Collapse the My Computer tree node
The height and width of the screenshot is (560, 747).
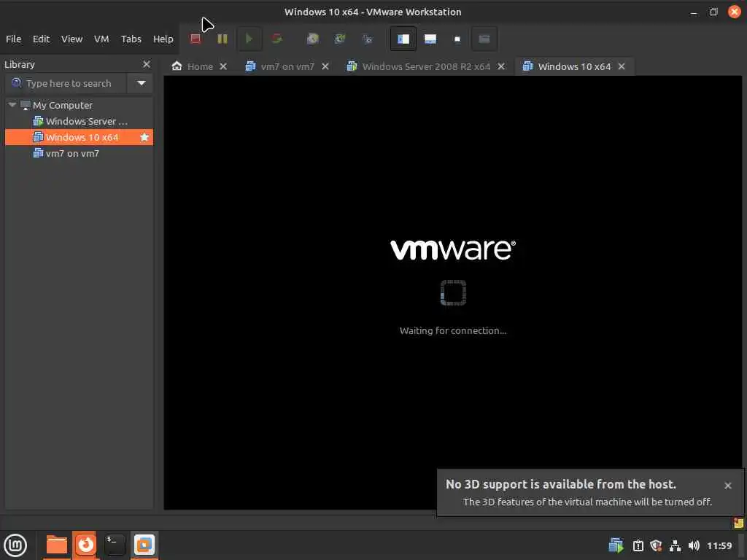[12, 105]
